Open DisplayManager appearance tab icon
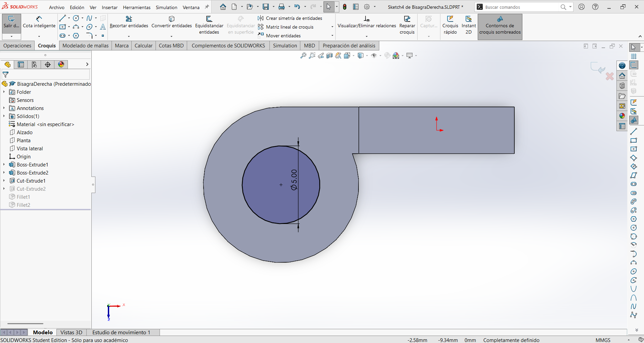The height and width of the screenshot is (343, 644). coord(61,65)
